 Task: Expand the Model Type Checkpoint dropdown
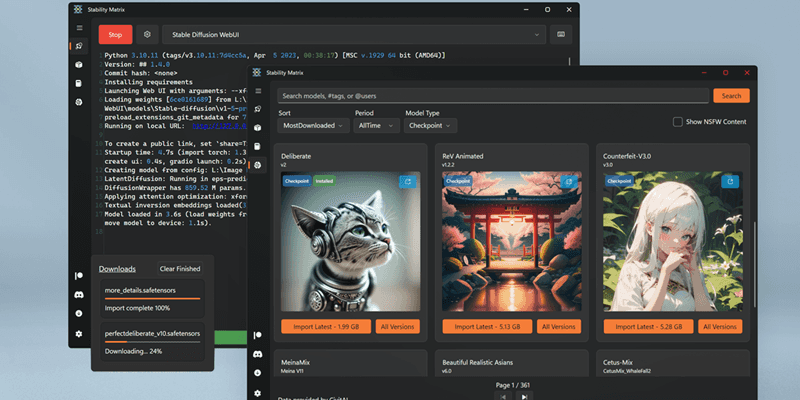click(x=431, y=126)
